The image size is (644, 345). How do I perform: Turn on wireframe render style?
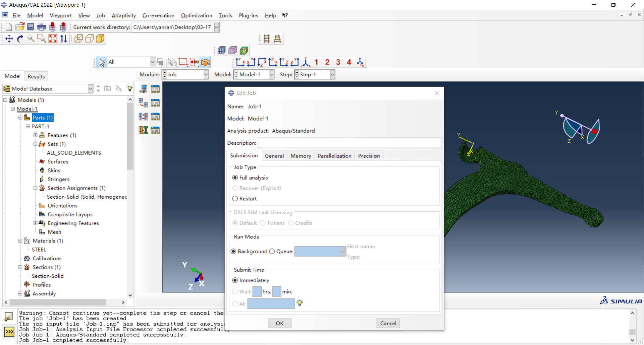click(x=78, y=39)
